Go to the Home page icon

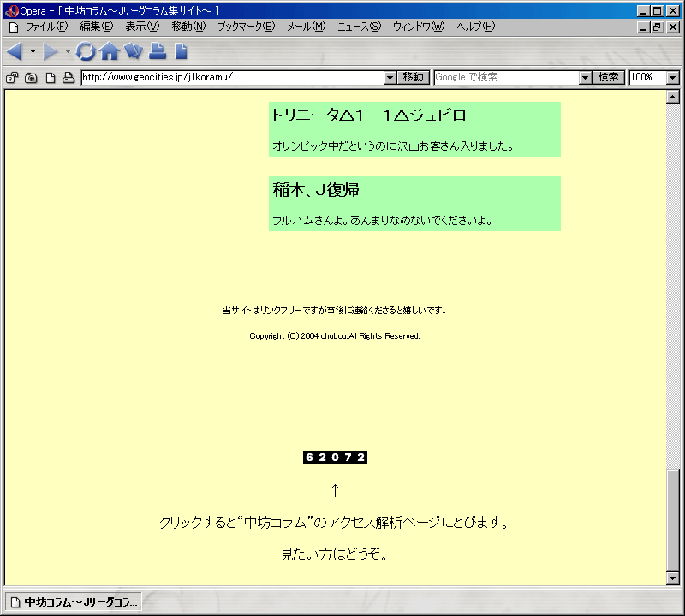[x=110, y=51]
